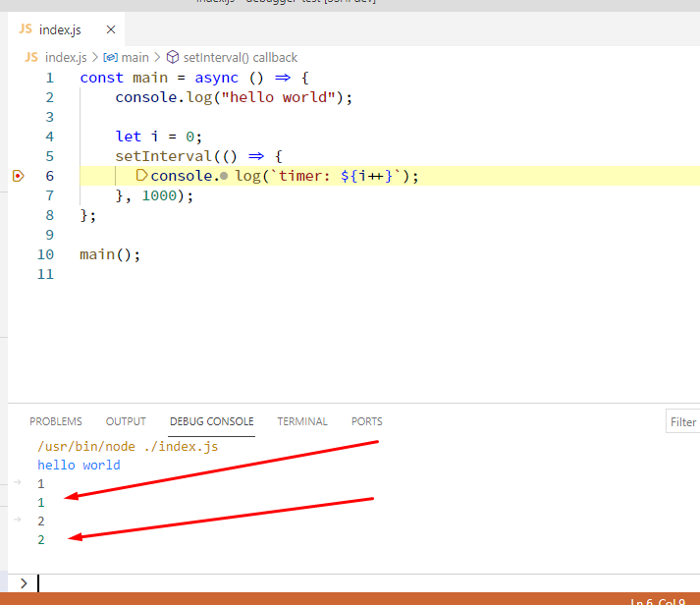The width and height of the screenshot is (700, 605).
Task: Click the setInterval line of code
Action: 198,156
